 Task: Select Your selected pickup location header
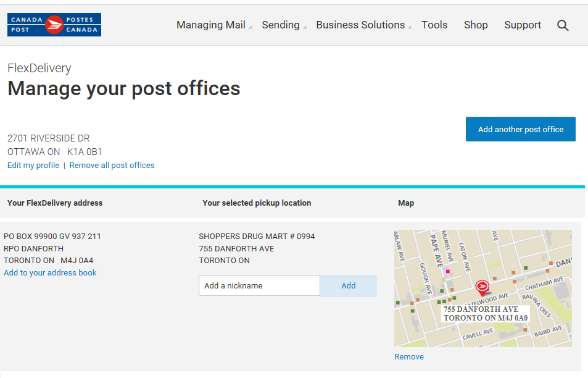click(257, 203)
